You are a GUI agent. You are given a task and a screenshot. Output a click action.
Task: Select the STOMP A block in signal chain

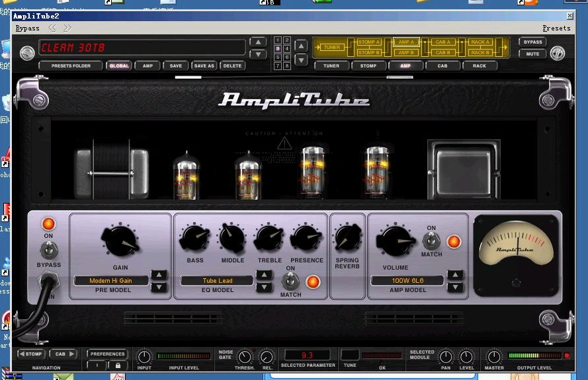pyautogui.click(x=369, y=42)
